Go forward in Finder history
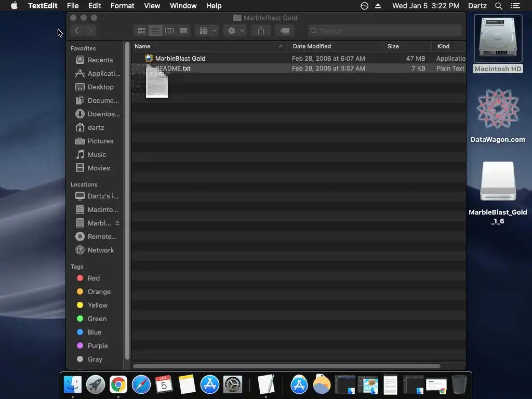The height and width of the screenshot is (399, 532). click(90, 31)
